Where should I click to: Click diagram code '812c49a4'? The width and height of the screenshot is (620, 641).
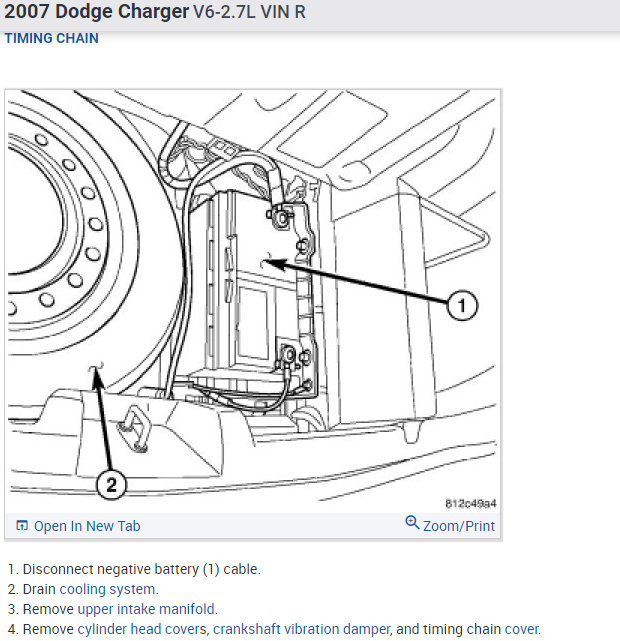(471, 503)
